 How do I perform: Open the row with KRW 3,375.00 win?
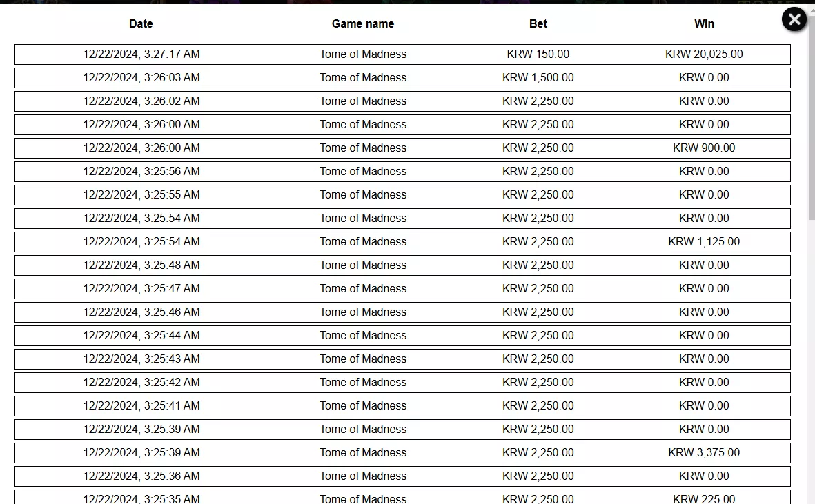(x=402, y=452)
